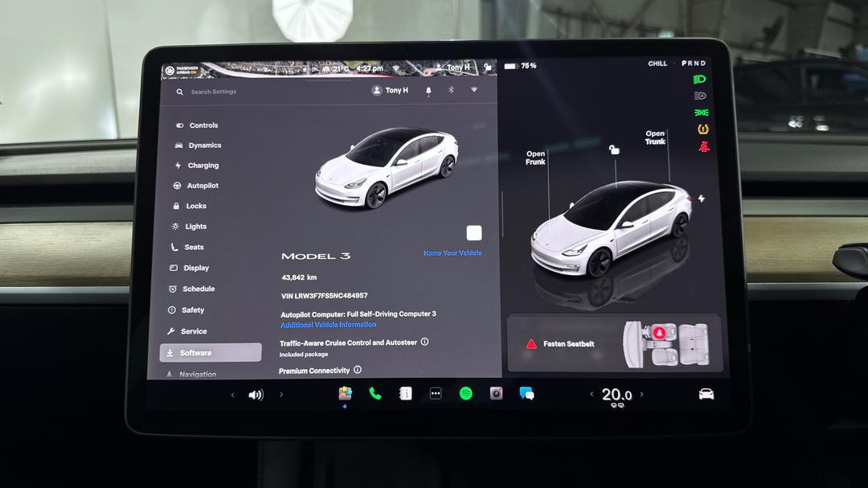Tap the status bar padlock icon
This screenshot has width=868, height=488.
[x=488, y=67]
